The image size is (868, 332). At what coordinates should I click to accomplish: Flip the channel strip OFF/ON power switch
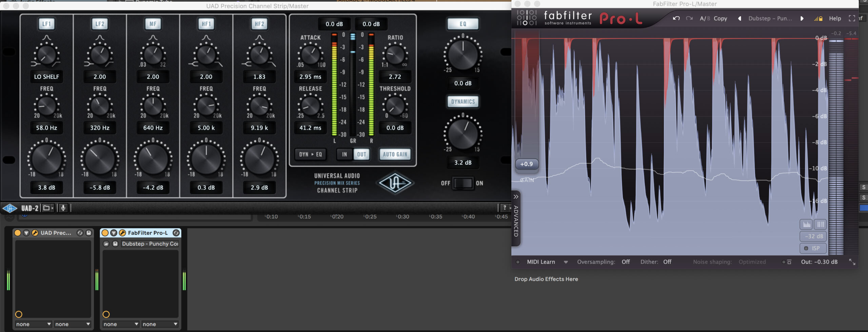(x=463, y=183)
